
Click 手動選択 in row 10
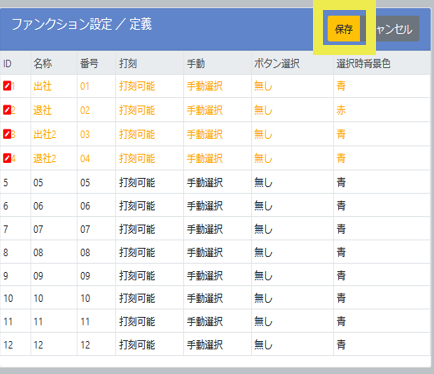[205, 298]
